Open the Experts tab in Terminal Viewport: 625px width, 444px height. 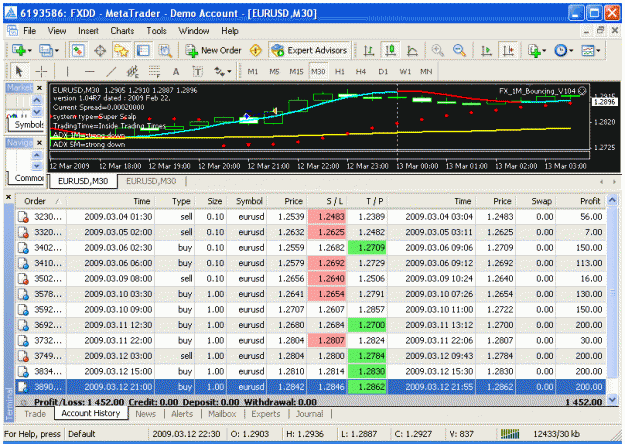pos(265,414)
